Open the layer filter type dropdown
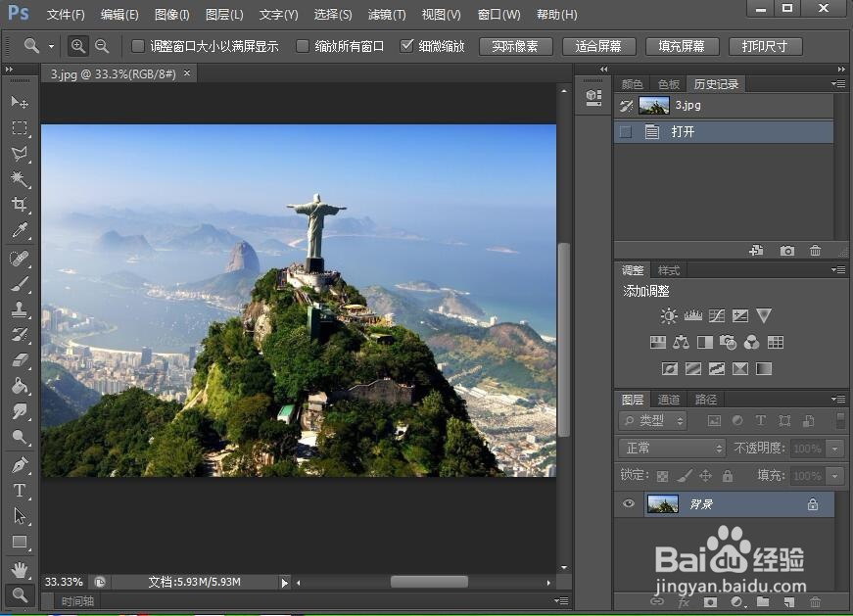 653,421
